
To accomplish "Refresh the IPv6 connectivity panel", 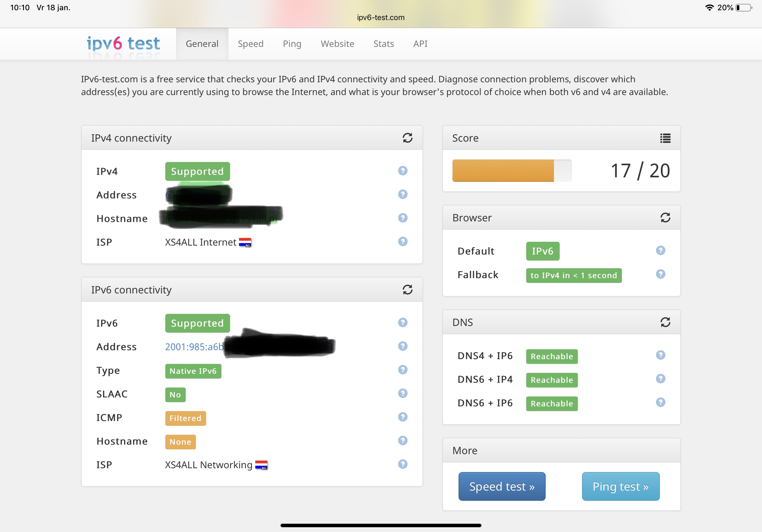I will pyautogui.click(x=407, y=290).
